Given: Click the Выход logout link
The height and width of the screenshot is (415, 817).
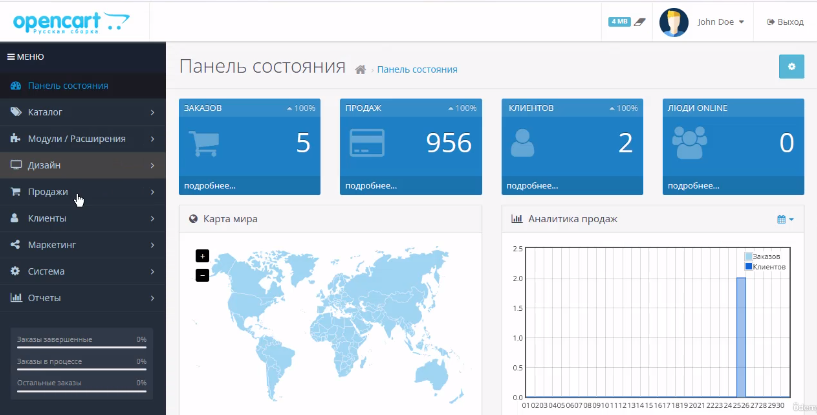Looking at the screenshot, I should coord(785,21).
